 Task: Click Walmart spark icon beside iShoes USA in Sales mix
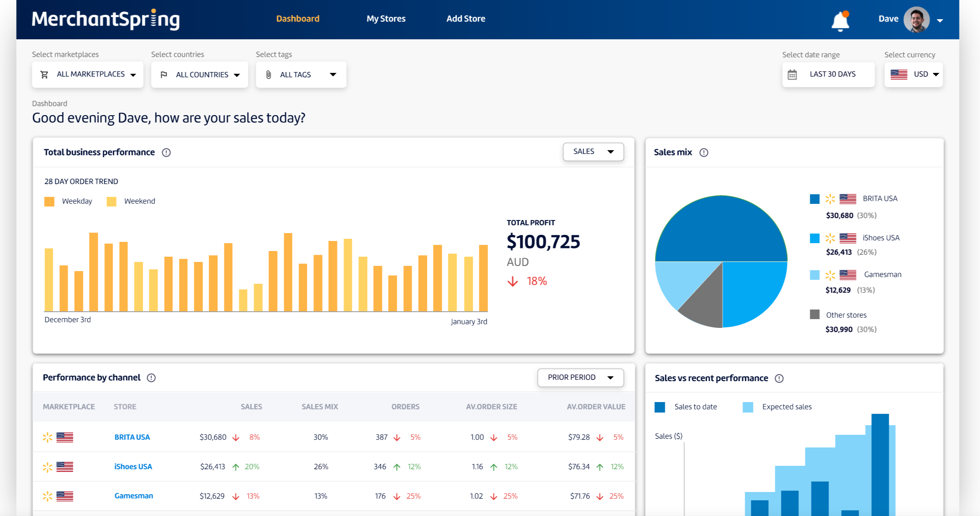coord(830,238)
